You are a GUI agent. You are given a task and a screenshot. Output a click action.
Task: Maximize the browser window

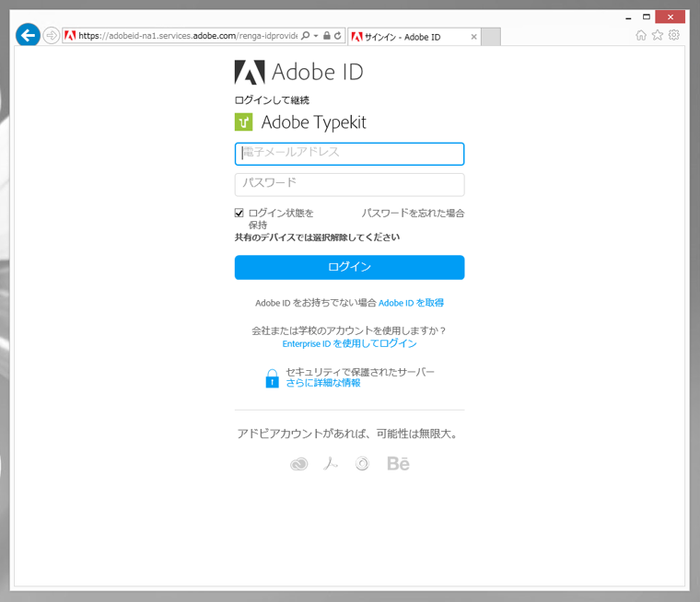point(646,17)
